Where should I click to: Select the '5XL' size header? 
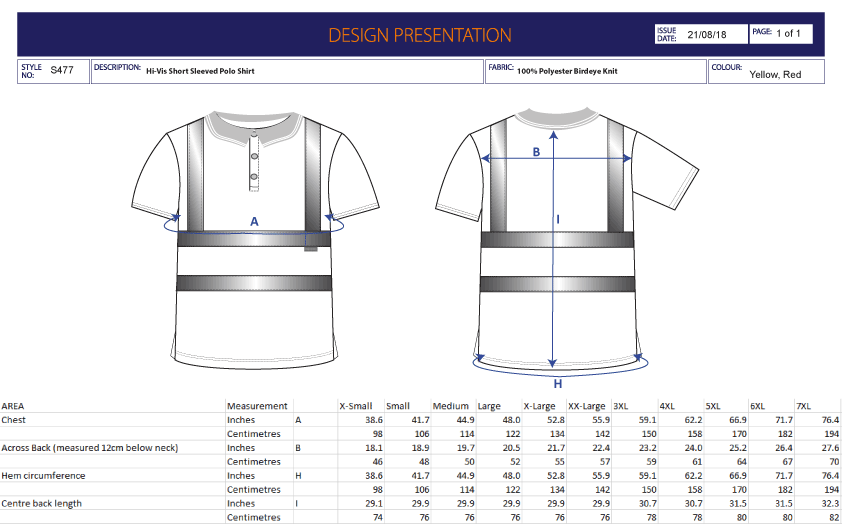click(713, 406)
